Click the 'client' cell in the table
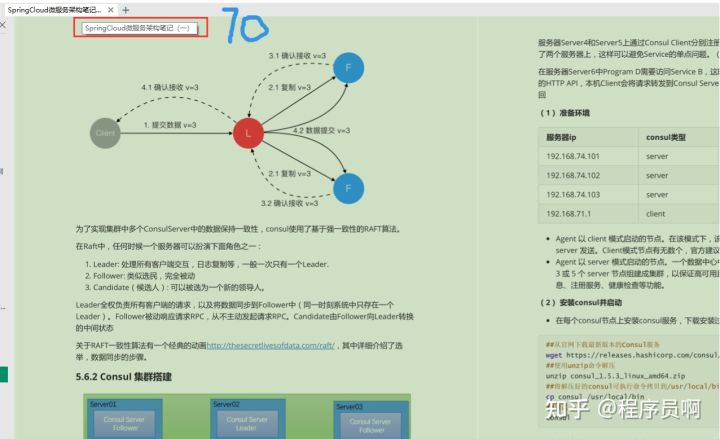This screenshot has width=720, height=439. [655, 214]
